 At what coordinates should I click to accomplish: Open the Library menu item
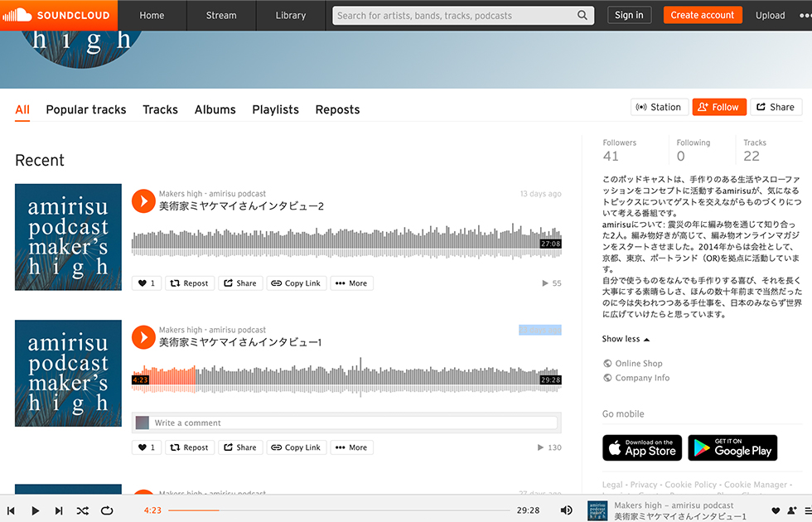coord(291,16)
